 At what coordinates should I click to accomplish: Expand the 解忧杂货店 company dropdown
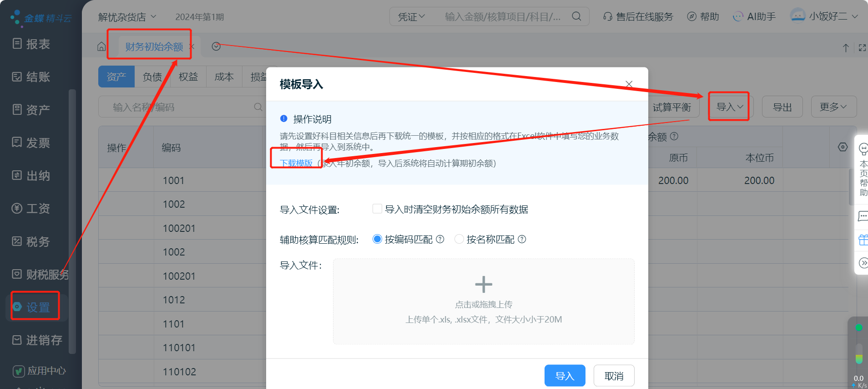tap(127, 17)
